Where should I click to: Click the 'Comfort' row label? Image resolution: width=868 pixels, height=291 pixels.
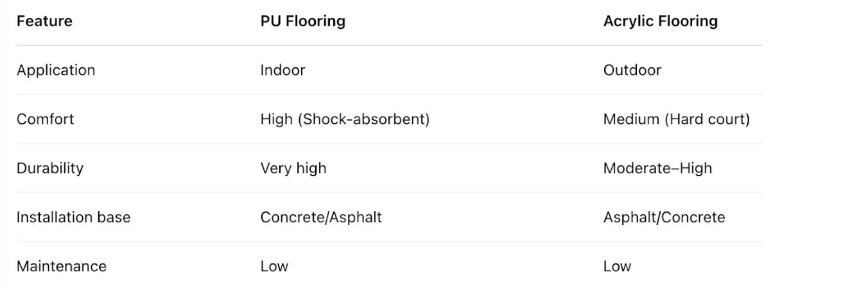coord(46,119)
